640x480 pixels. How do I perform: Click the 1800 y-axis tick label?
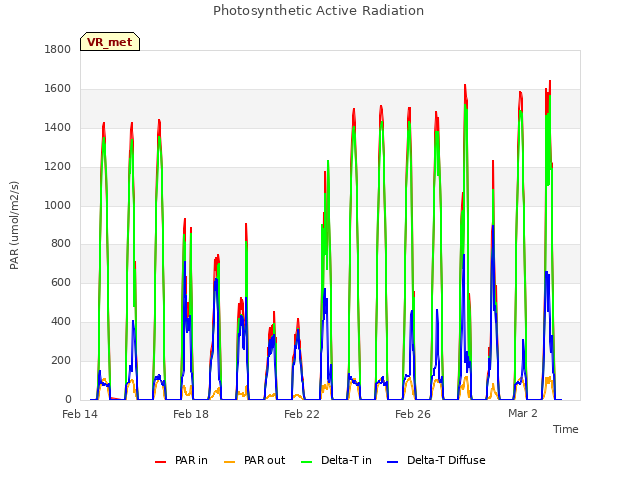(58, 50)
